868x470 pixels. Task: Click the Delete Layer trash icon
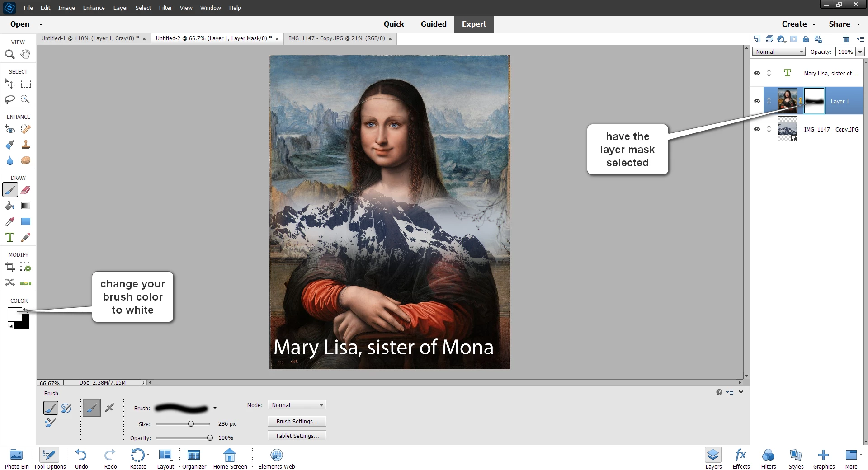pos(846,39)
